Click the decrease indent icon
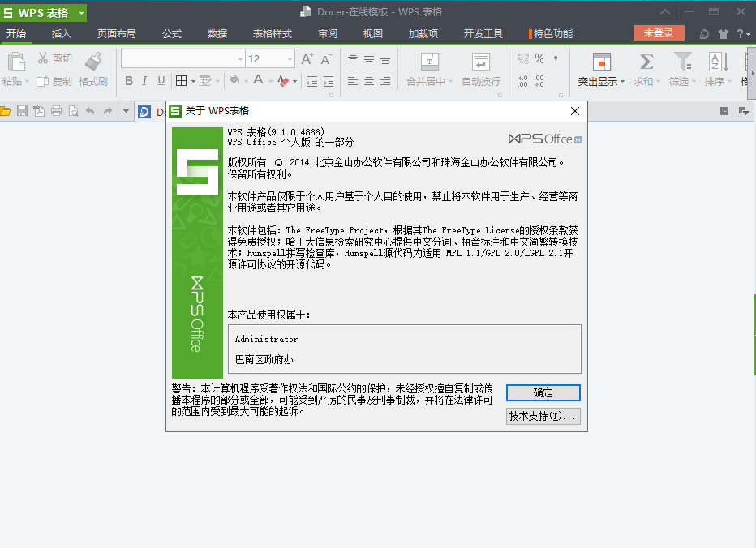This screenshot has height=548, width=756. 312,81
